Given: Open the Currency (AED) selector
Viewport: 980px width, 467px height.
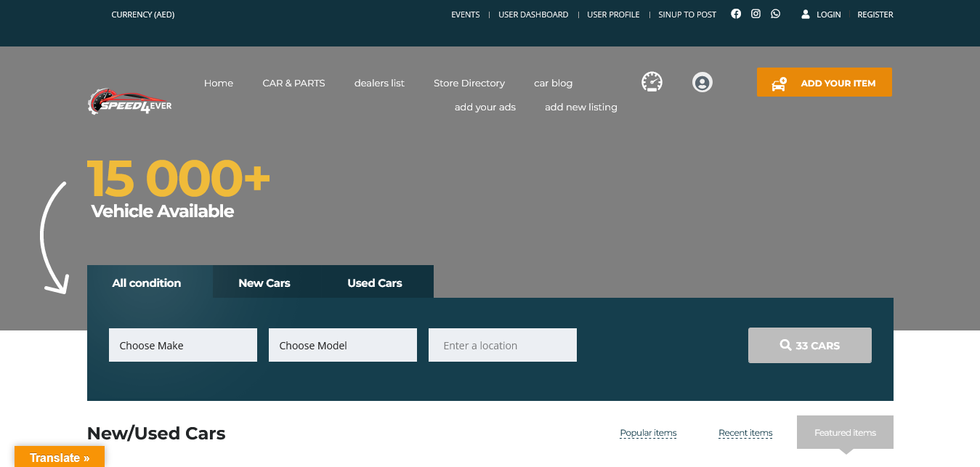Looking at the screenshot, I should tap(143, 15).
